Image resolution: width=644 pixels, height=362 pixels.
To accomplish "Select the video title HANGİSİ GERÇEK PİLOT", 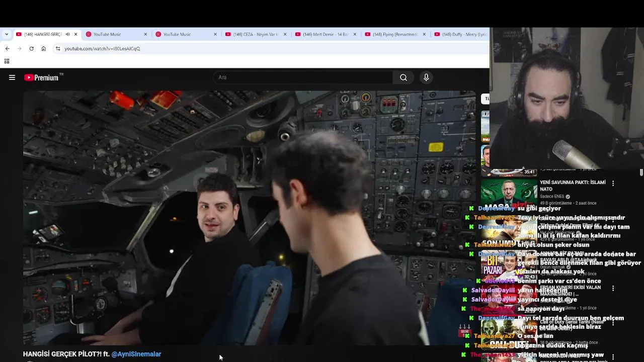I will (x=66, y=354).
